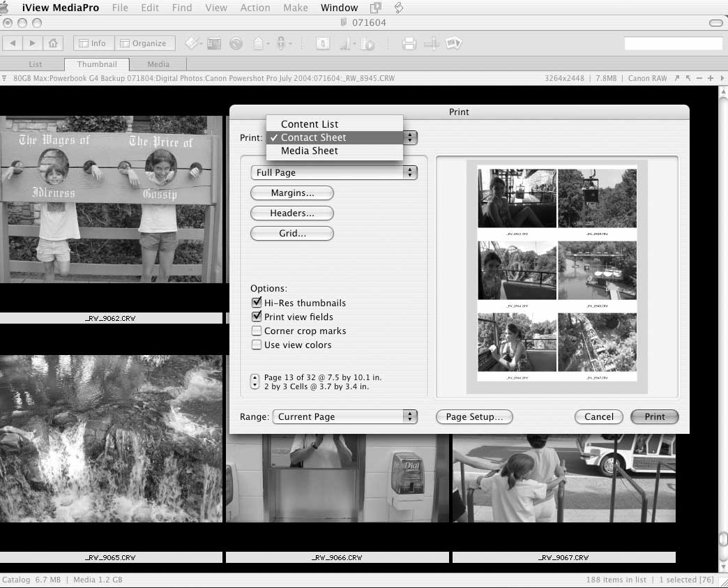Click the histogram bars toolbar icon
The image size is (728, 588).
tap(346, 44)
